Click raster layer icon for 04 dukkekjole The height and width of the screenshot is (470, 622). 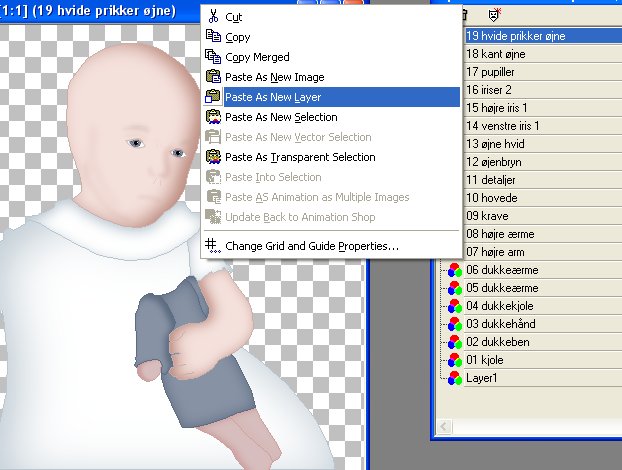[454, 305]
